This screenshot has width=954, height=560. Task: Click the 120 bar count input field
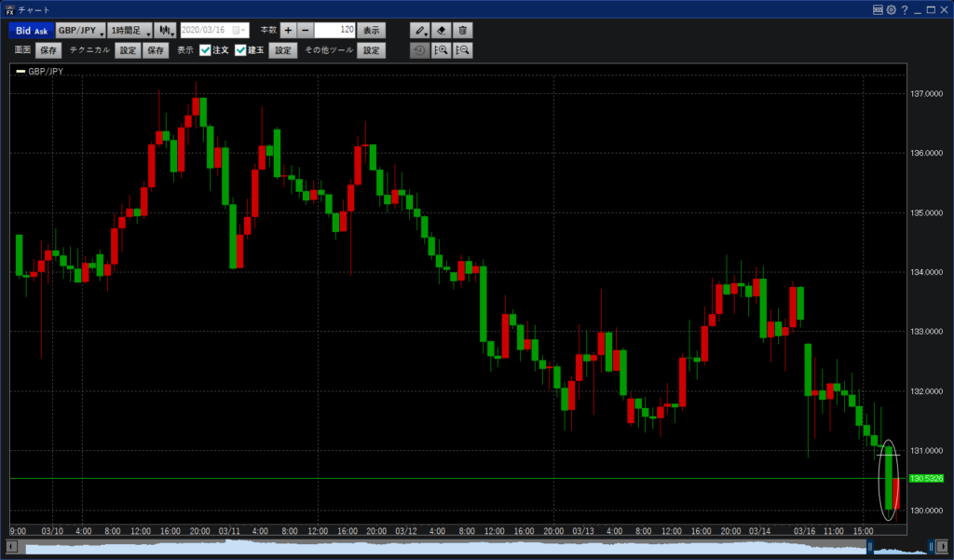[334, 31]
